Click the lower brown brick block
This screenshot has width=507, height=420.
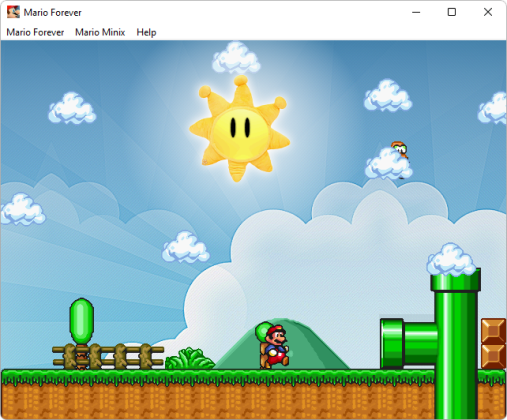[x=494, y=356]
